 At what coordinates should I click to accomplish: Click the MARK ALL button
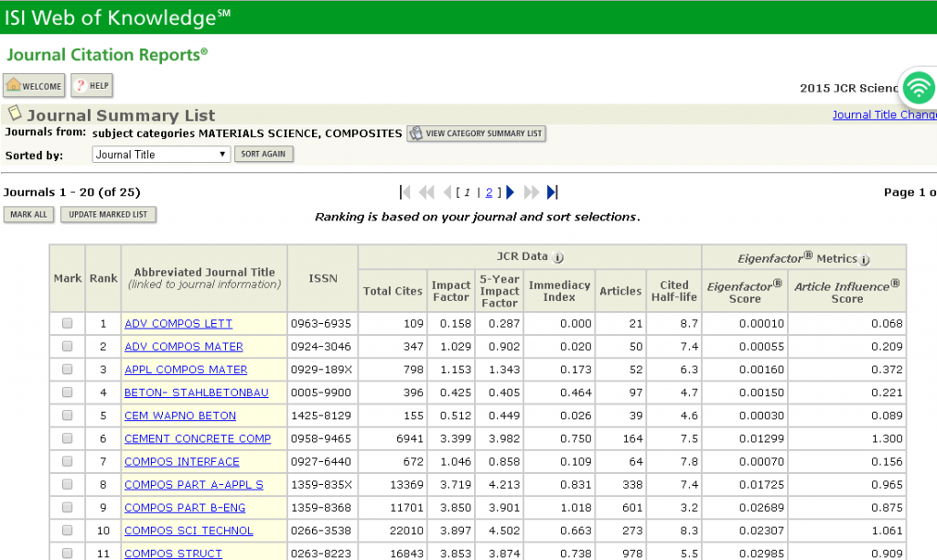[28, 214]
